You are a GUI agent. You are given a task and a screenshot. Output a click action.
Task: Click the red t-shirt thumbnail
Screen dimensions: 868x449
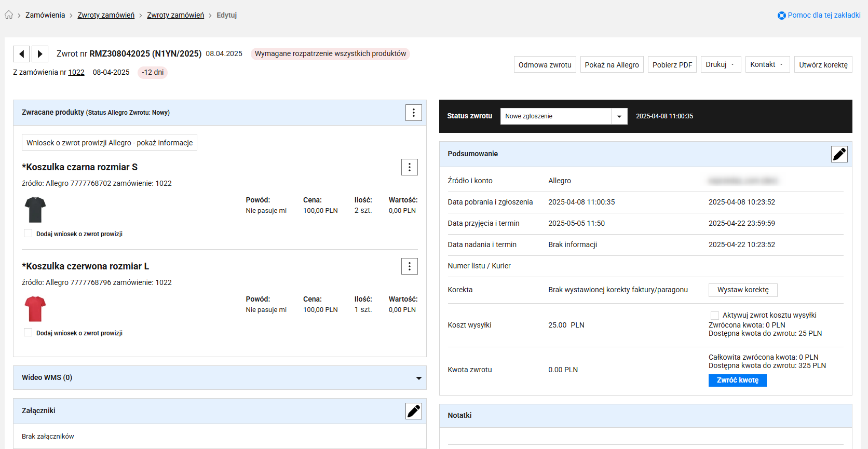(35, 309)
